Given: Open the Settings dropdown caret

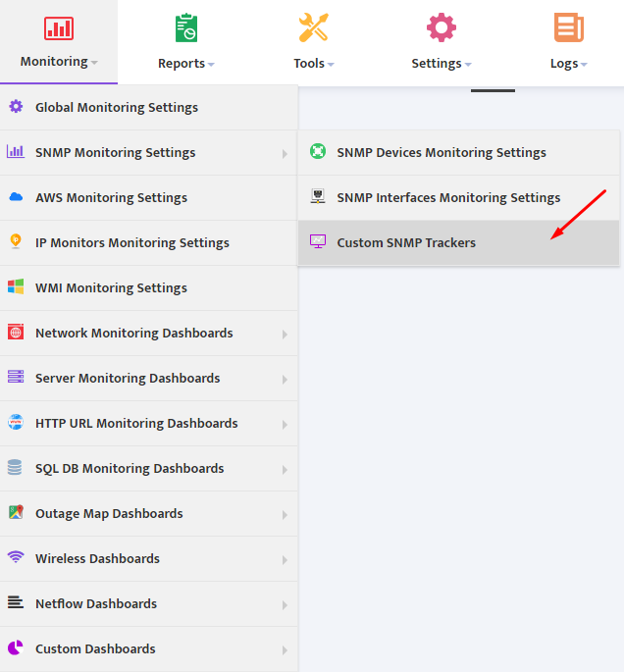Looking at the screenshot, I should 468,65.
